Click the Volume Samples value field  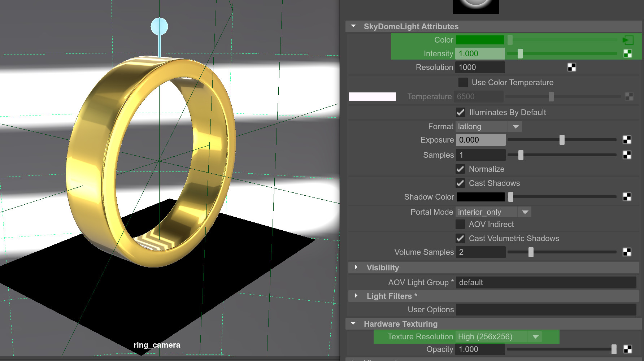(x=480, y=252)
